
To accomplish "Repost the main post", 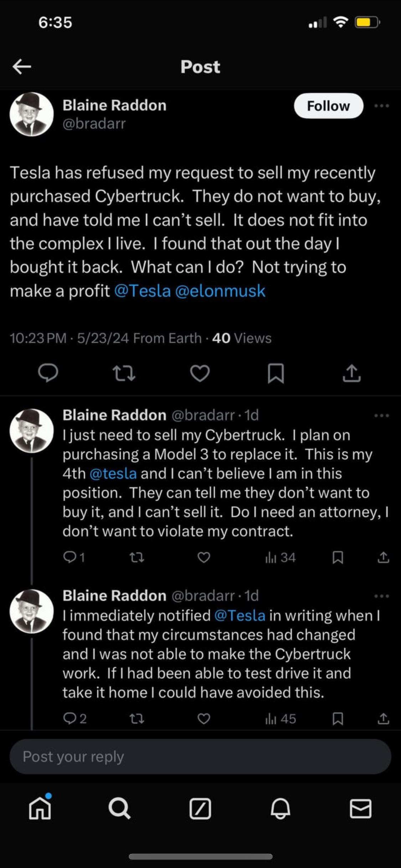I will (x=124, y=373).
